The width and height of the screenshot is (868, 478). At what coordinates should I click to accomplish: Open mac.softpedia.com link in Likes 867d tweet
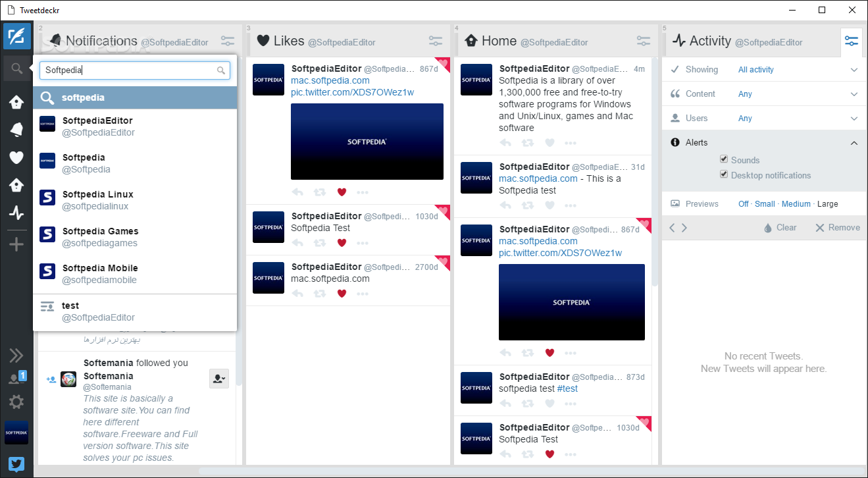[x=330, y=80]
